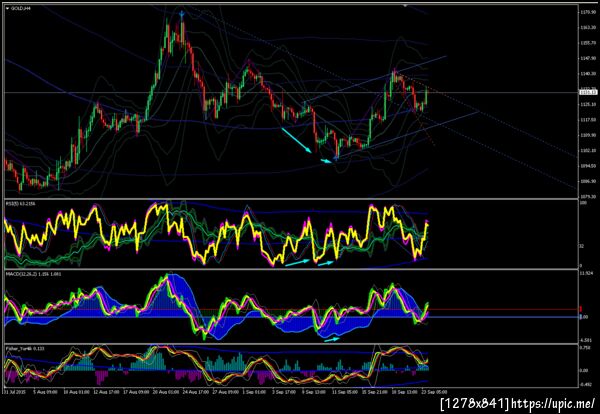600x414 pixels.
Task: Click the highlighted current price tag on axis
Action: [x=589, y=92]
